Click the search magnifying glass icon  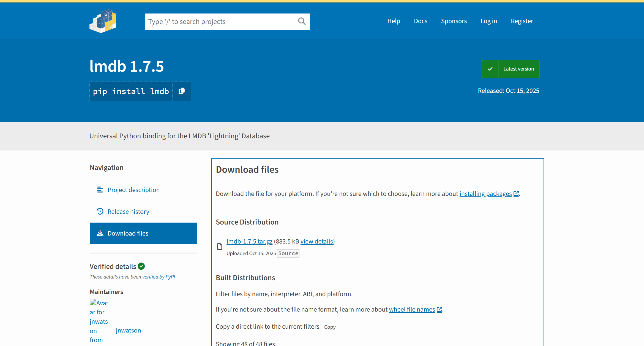click(x=302, y=21)
